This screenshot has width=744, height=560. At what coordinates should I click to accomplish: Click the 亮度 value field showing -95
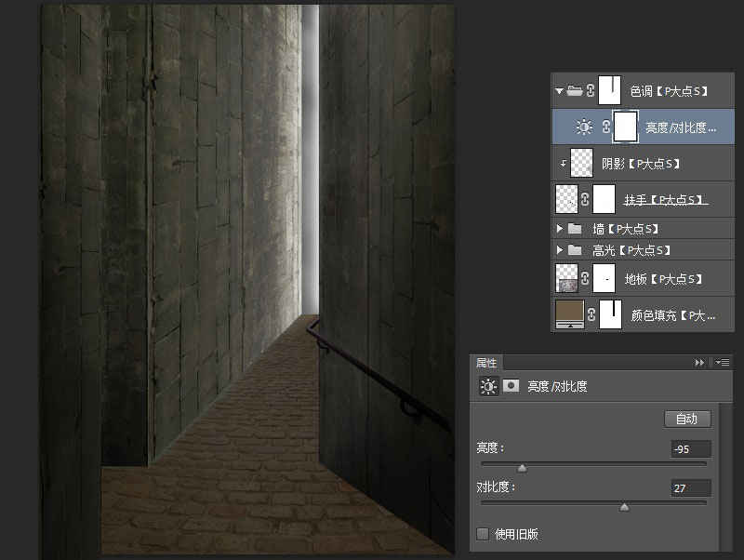pyautogui.click(x=691, y=449)
